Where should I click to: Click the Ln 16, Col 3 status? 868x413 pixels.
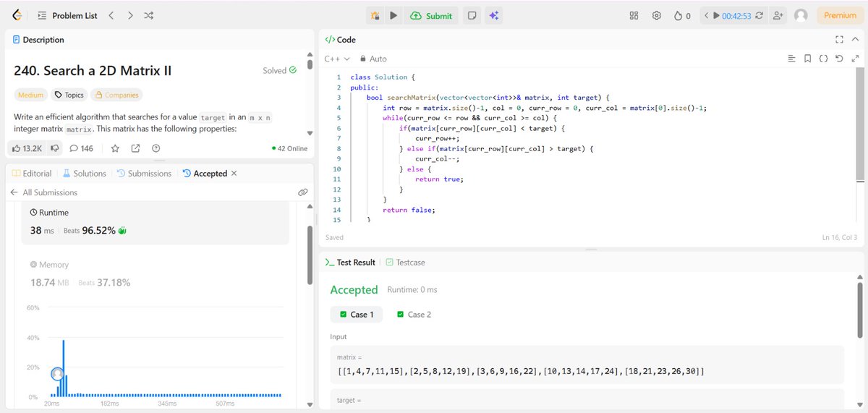click(839, 237)
